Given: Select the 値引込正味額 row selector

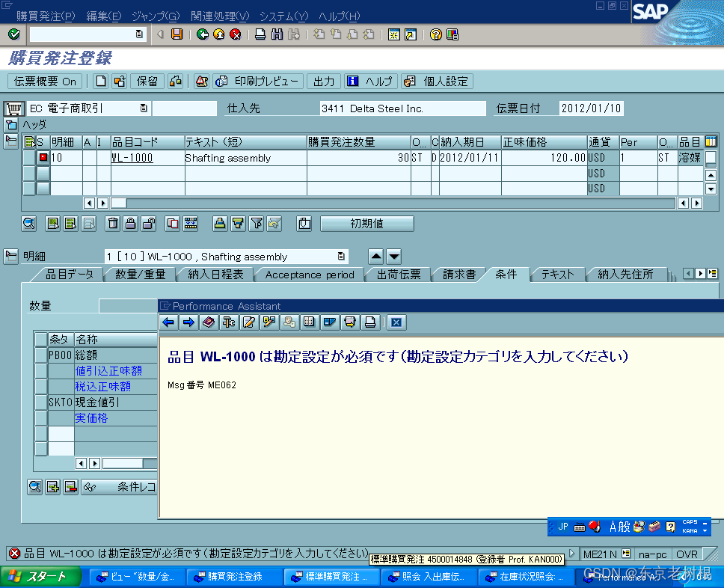Looking at the screenshot, I should (41, 370).
